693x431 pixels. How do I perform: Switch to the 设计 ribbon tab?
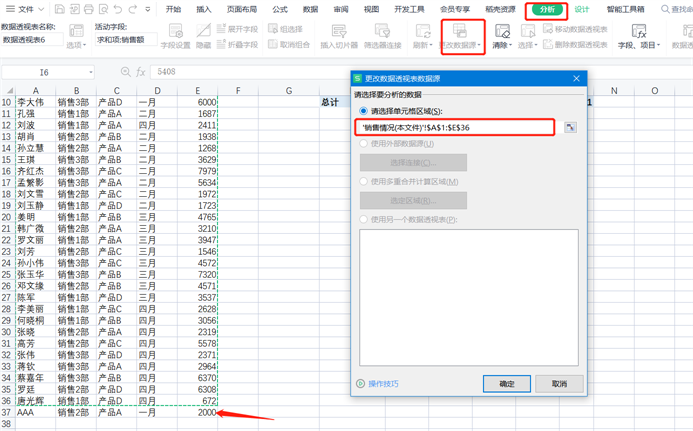tap(581, 9)
